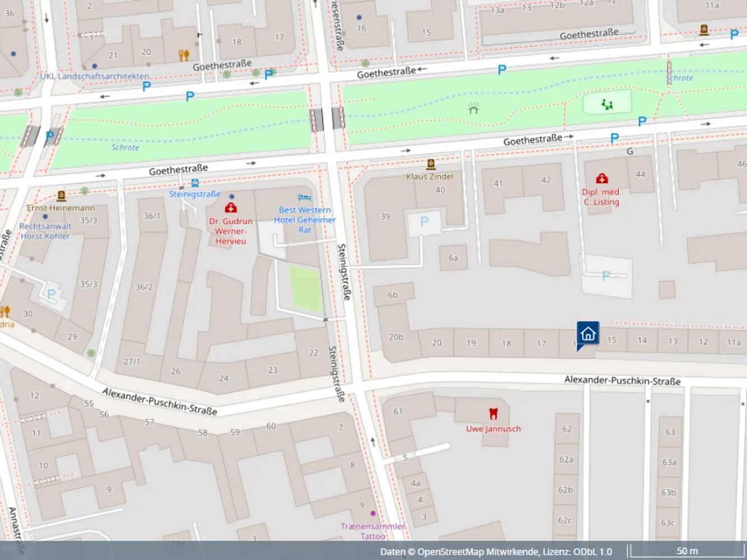Image resolution: width=747 pixels, height=560 pixels.
Task: Click the Schrote stream label near the playground
Action: pos(679,78)
